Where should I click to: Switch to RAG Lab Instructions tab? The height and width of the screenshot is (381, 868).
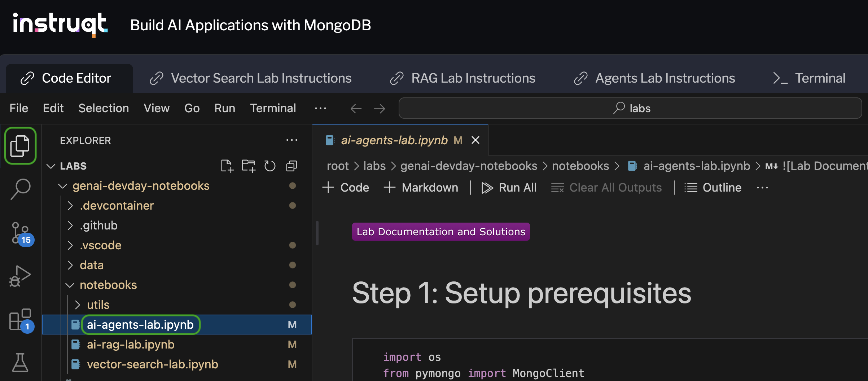click(x=463, y=78)
